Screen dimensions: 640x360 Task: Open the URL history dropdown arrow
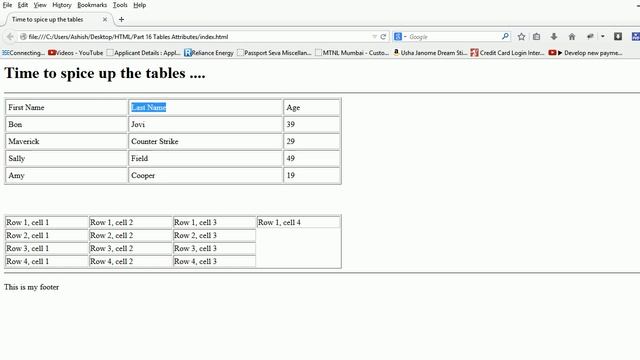374,37
